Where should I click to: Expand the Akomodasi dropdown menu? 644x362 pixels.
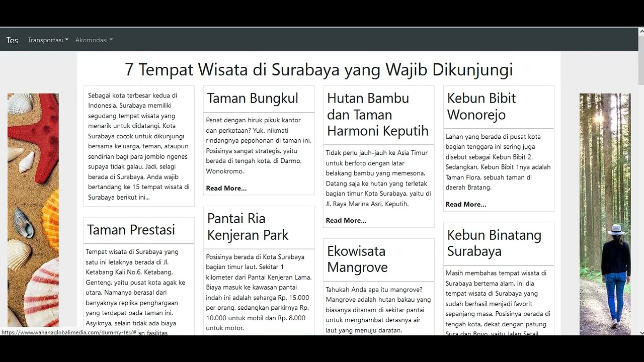coord(94,40)
